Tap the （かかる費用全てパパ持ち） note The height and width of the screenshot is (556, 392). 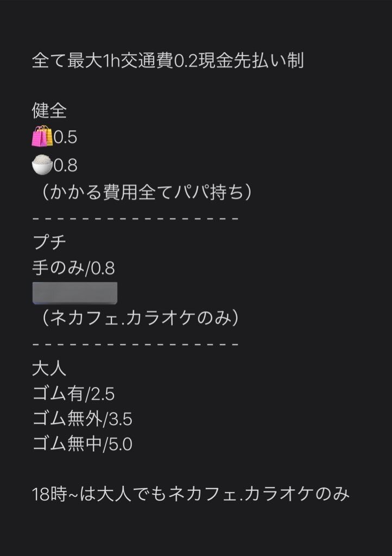pos(144,193)
